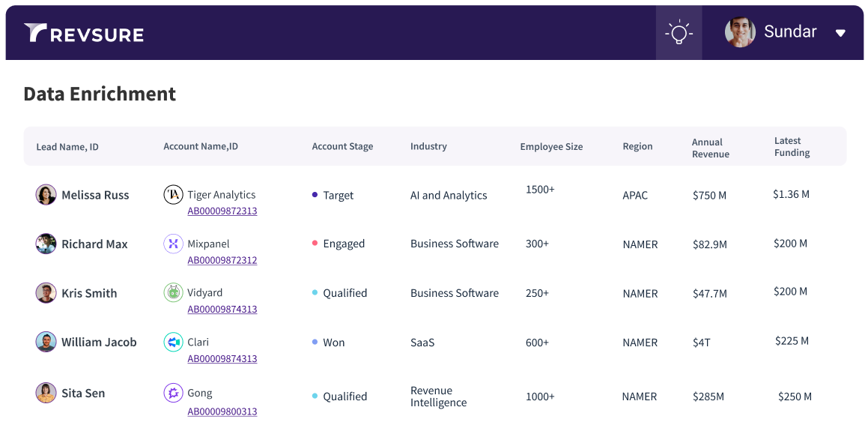The height and width of the screenshot is (443, 868).
Task: Click the Engaged stage for Richard Max
Action: click(339, 244)
